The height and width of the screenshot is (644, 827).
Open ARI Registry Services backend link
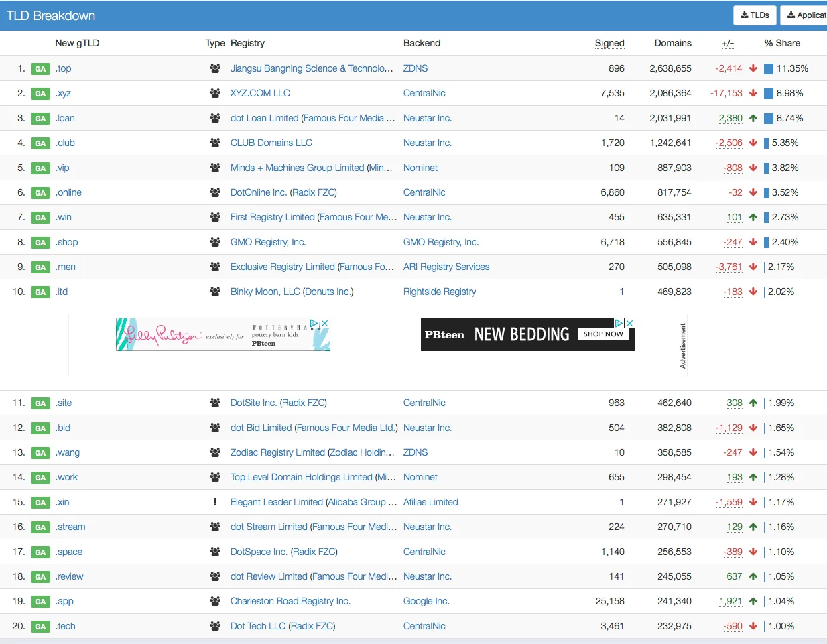point(446,267)
